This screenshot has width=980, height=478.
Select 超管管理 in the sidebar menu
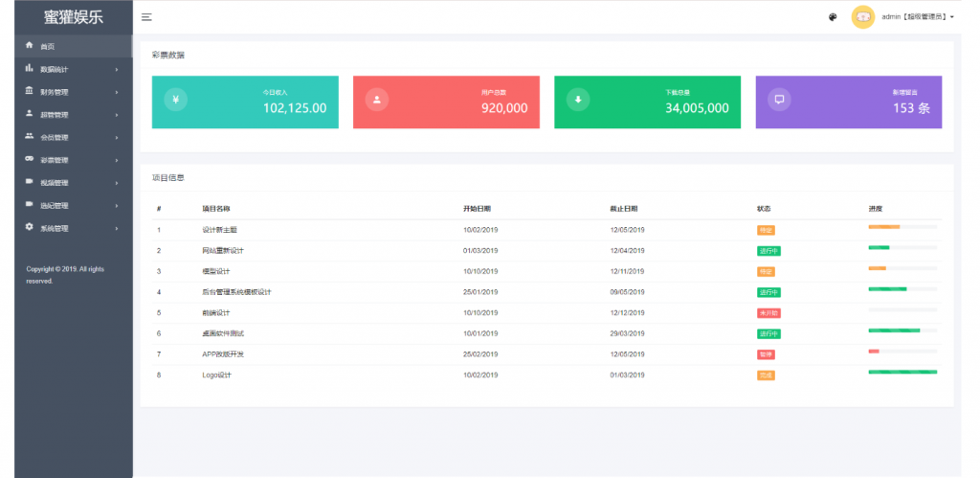click(55, 115)
